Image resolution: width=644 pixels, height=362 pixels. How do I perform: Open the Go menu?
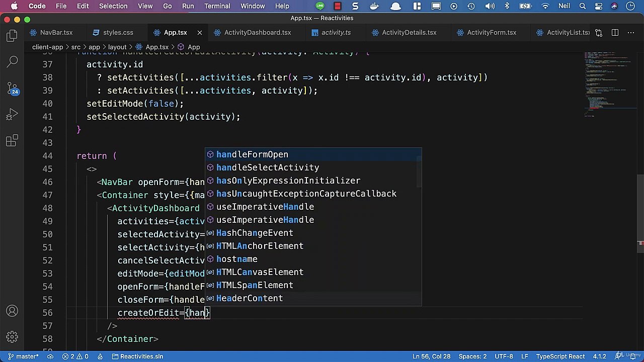click(167, 6)
